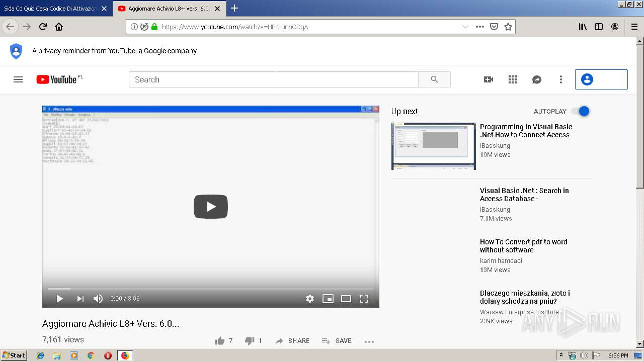Click Warsaw Enterprise Institute channel name

point(519,312)
